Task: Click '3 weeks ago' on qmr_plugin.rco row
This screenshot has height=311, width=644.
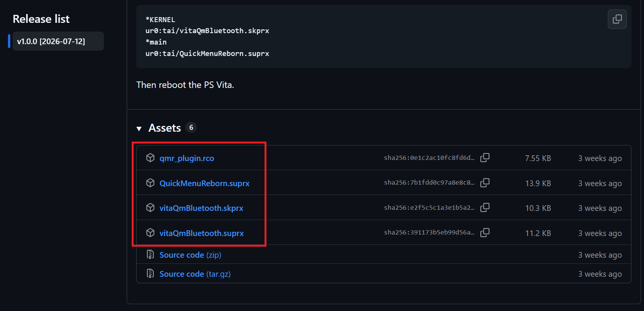Action: click(x=600, y=158)
